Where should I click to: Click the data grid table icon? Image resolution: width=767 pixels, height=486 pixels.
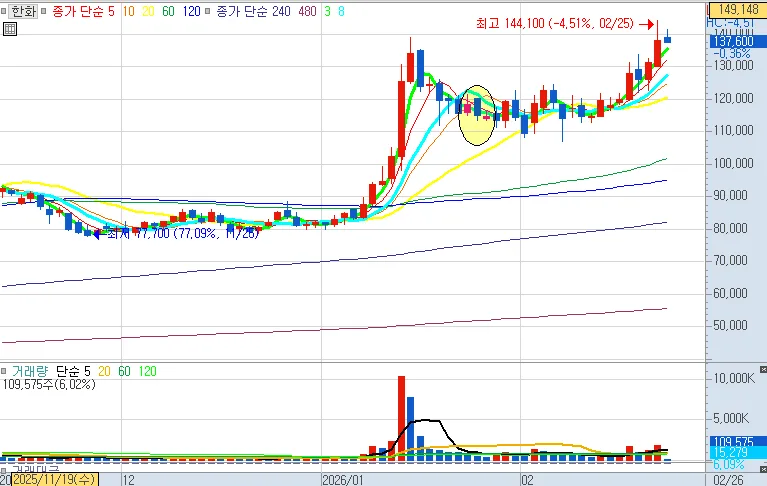point(9,29)
